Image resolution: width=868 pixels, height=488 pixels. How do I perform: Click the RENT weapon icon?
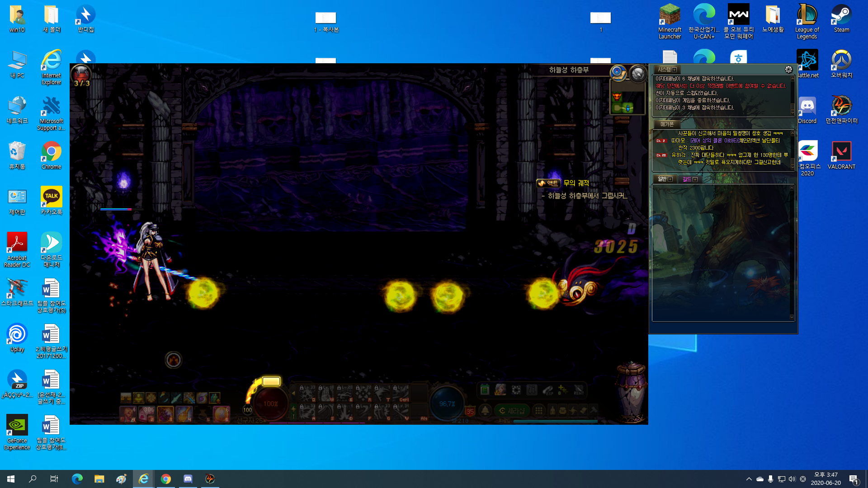579,390
